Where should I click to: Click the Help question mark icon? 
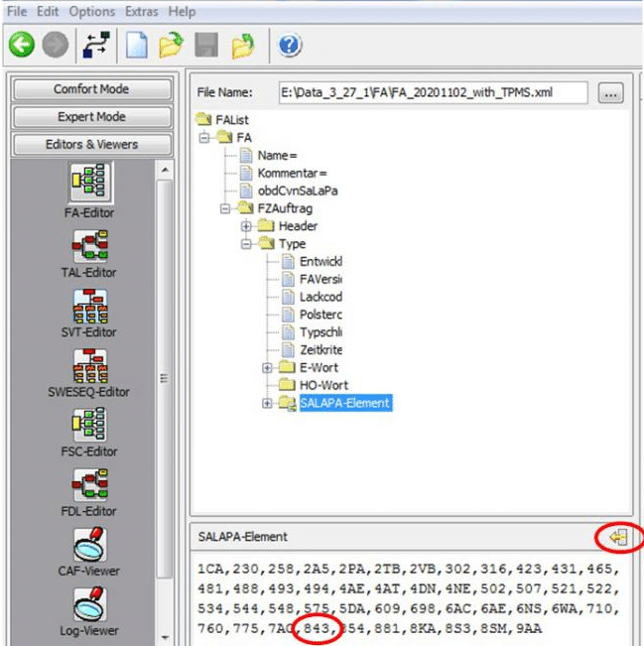(290, 45)
